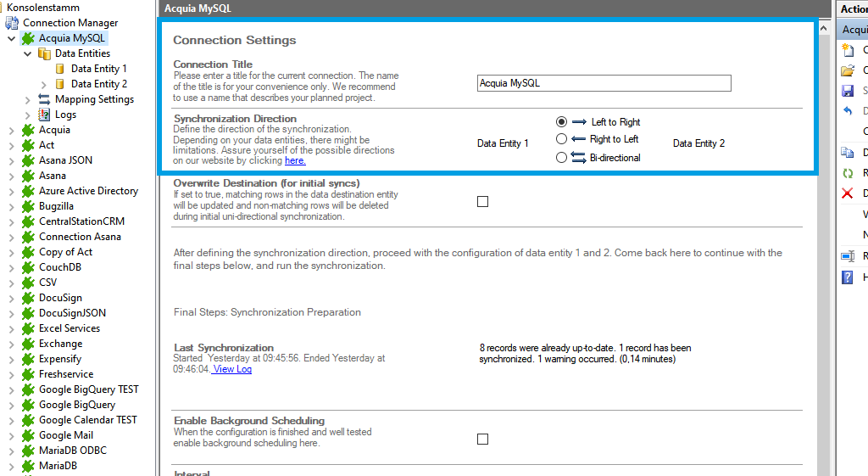Tick the Enable Background Scheduling checkbox
868x476 pixels.
[x=482, y=439]
